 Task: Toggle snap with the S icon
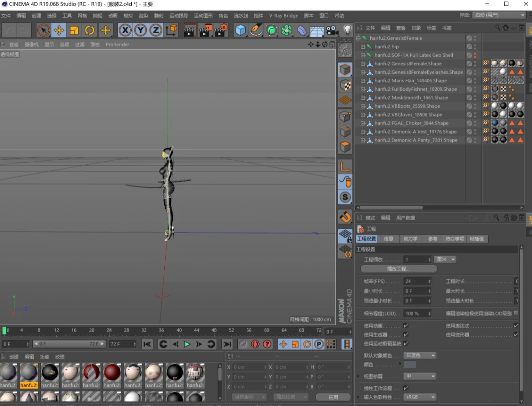click(x=345, y=197)
